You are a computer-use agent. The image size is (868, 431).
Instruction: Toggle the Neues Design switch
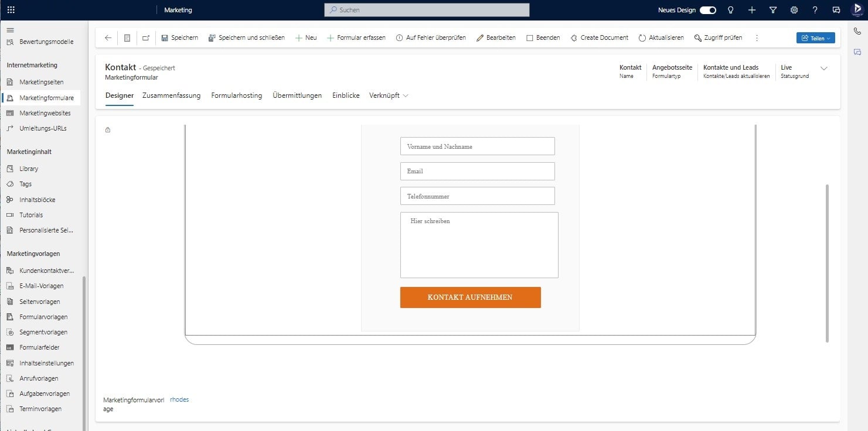(707, 10)
